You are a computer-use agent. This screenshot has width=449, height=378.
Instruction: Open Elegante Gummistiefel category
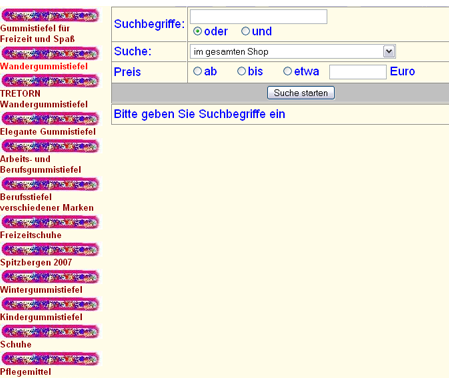coord(48,132)
